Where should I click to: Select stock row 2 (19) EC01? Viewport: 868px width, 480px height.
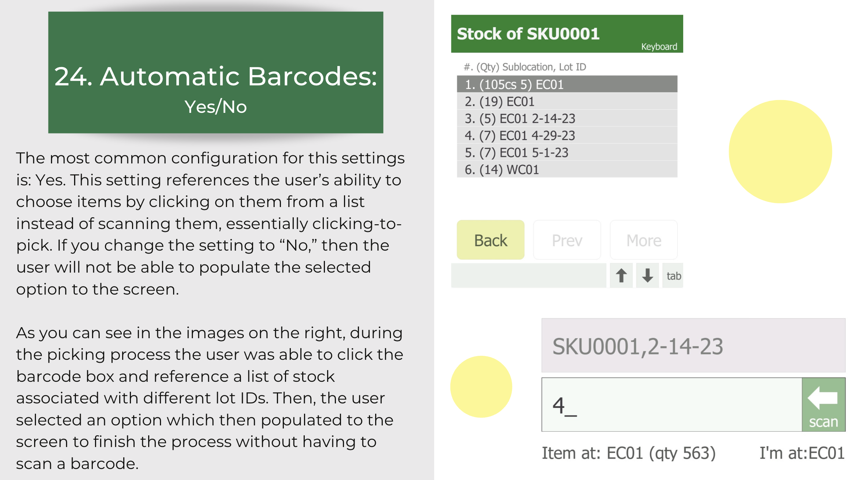tap(567, 101)
